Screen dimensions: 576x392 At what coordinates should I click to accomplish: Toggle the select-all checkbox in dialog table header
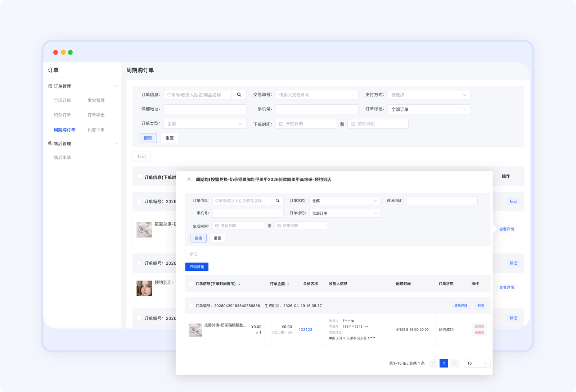tap(191, 284)
